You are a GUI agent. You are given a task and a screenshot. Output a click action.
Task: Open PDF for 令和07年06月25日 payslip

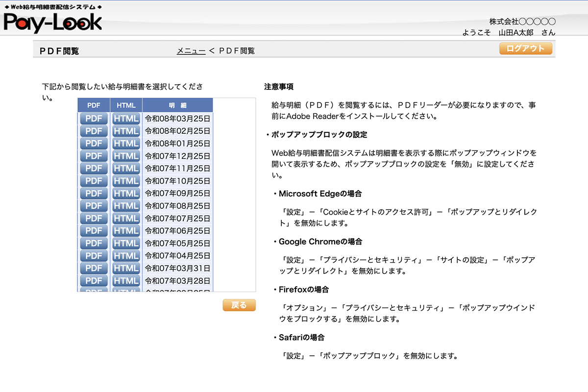[x=94, y=231]
